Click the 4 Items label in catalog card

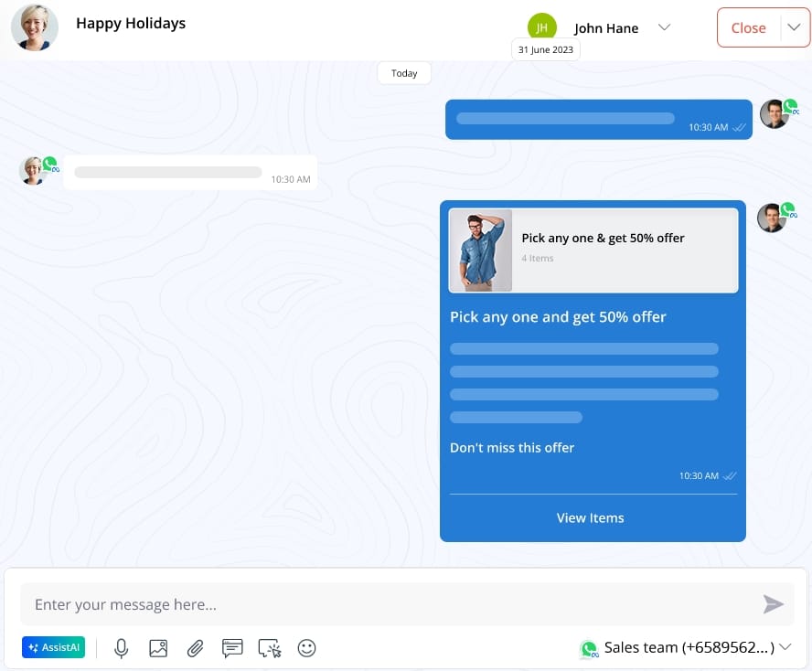click(538, 258)
